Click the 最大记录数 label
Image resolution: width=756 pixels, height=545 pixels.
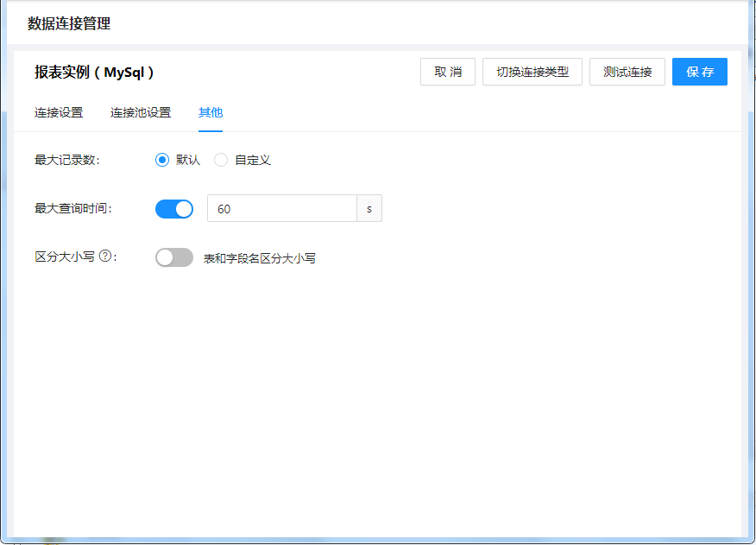(x=66, y=160)
